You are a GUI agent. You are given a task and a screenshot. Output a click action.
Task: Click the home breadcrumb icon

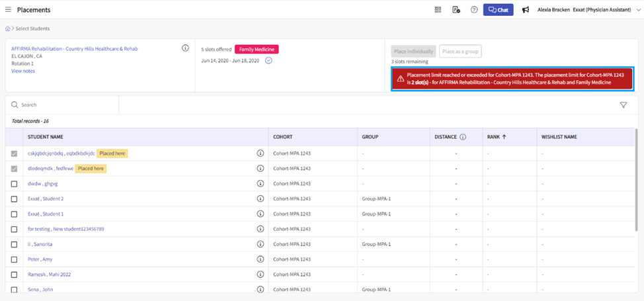click(8, 28)
